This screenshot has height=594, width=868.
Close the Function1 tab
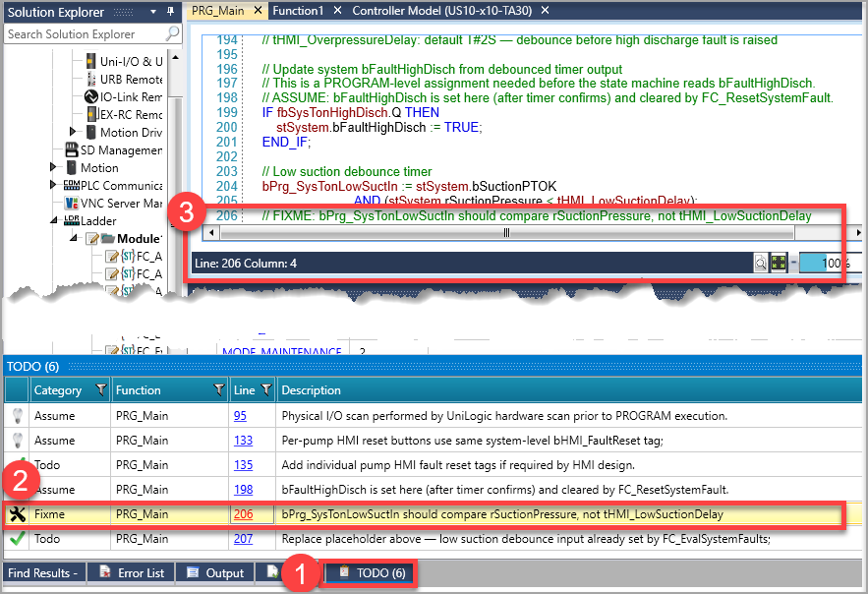pyautogui.click(x=338, y=11)
